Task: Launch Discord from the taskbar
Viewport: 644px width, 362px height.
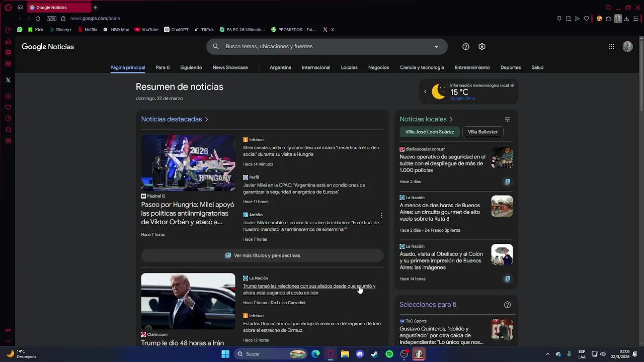Action: pos(360,354)
